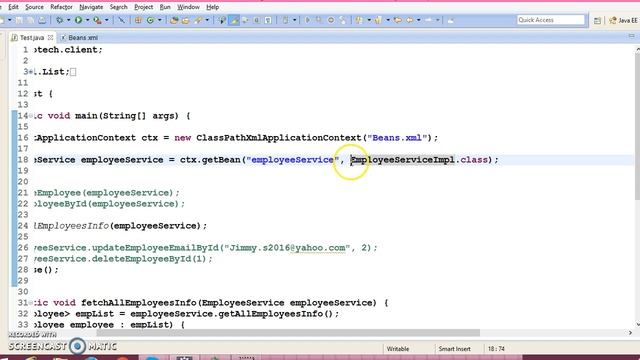Open the Run menu
This screenshot has width=640, height=360.
point(165,7)
